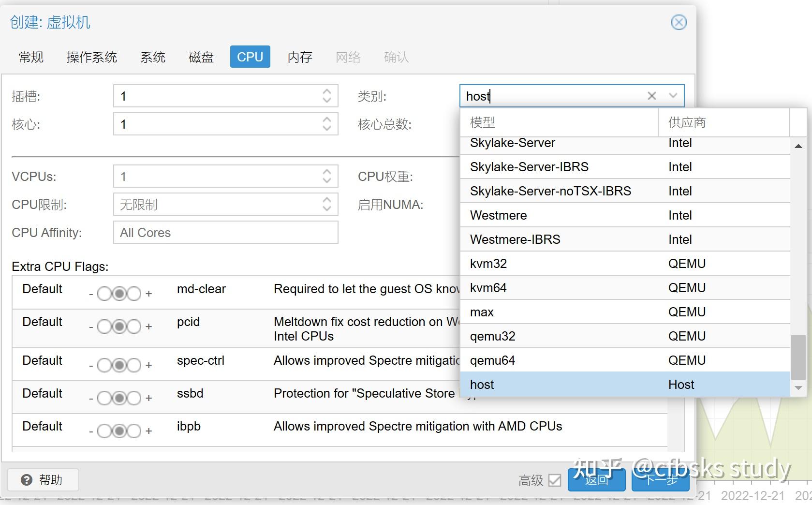Switch to the 内存 (Memory) tab
The height and width of the screenshot is (505, 812).
tap(300, 57)
